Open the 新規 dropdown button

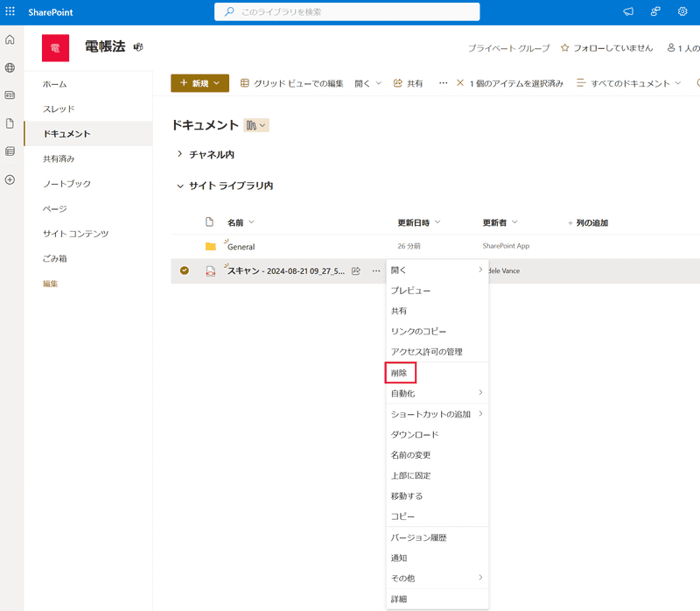tap(199, 83)
